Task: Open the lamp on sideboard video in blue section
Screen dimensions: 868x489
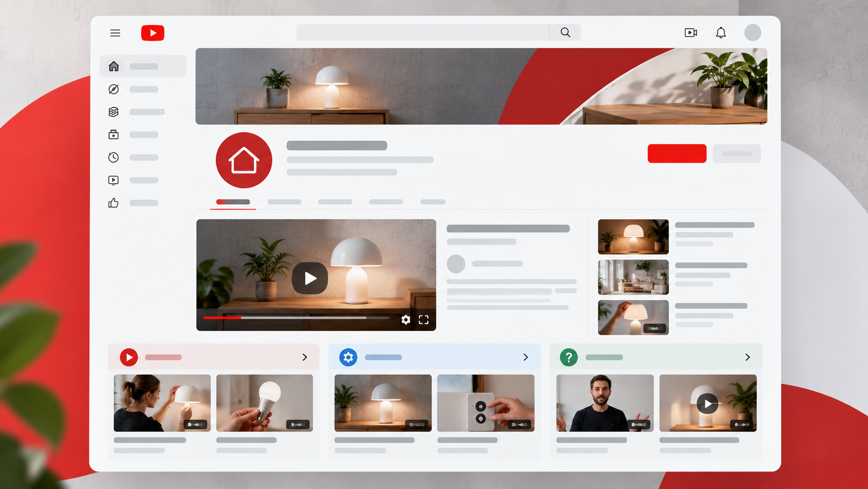Action: (x=383, y=403)
